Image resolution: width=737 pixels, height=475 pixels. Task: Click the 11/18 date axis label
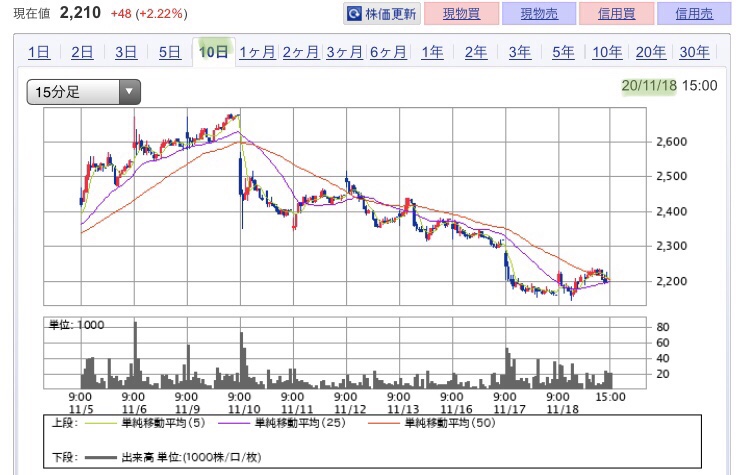pos(563,409)
